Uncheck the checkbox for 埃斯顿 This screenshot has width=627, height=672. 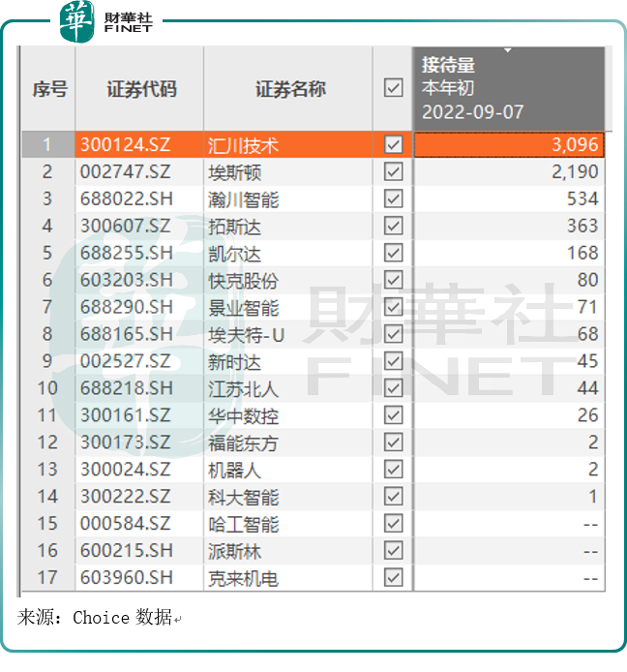pyautogui.click(x=393, y=171)
